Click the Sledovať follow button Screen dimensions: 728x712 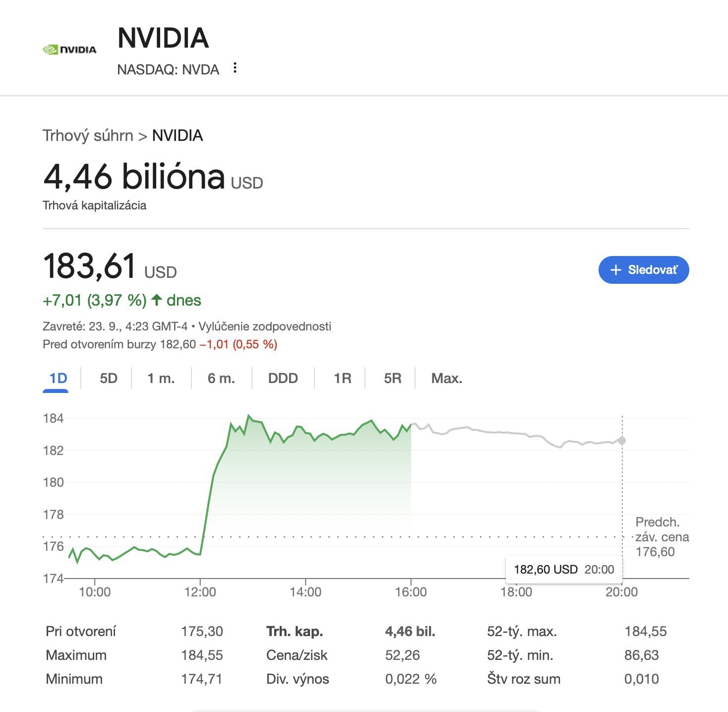(x=643, y=270)
